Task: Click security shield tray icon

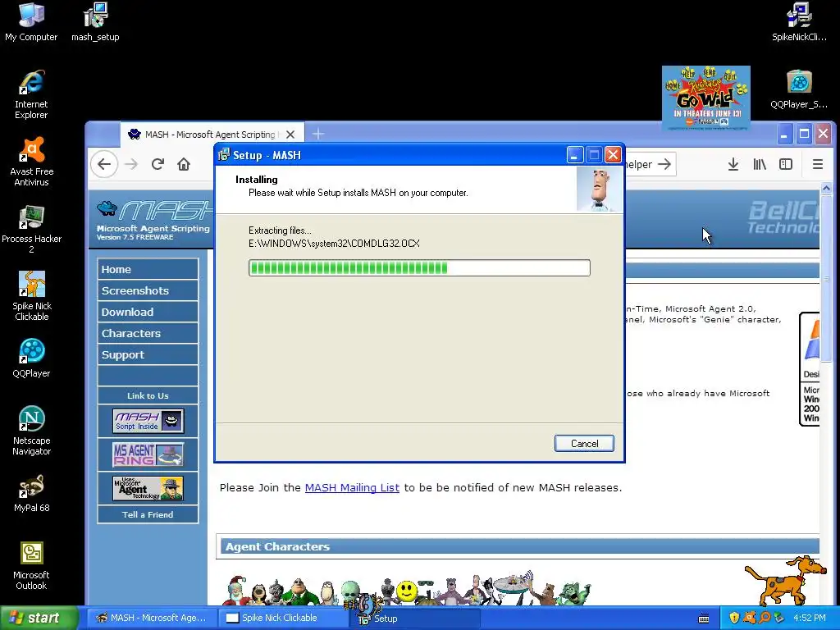Action: coord(734,618)
